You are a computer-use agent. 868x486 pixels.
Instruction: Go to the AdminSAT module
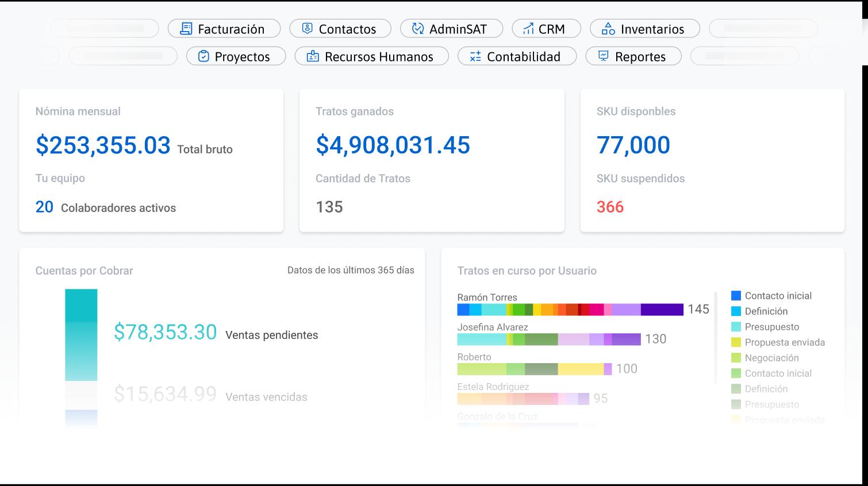point(451,28)
